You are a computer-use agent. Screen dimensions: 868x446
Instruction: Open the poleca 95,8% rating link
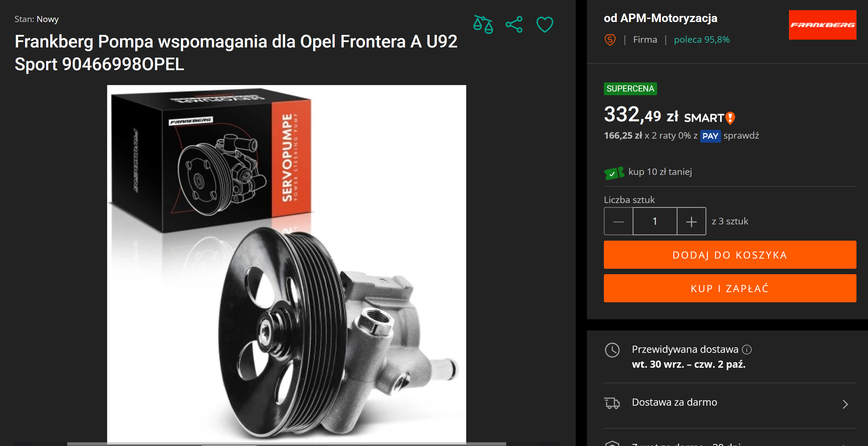pos(702,40)
